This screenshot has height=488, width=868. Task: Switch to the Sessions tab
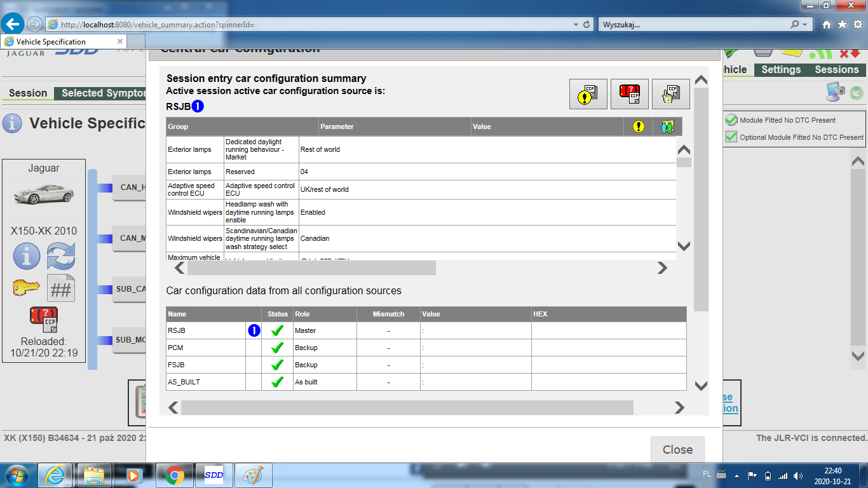click(x=836, y=70)
